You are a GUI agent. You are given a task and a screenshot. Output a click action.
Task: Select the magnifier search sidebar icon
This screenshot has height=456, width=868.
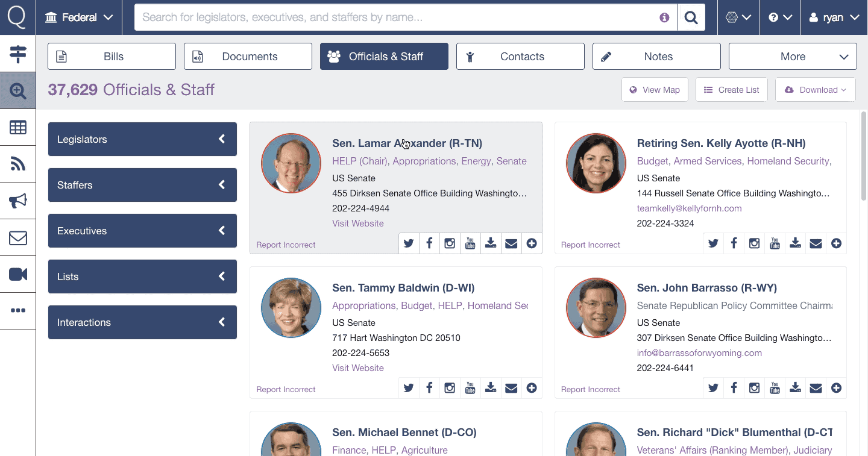18,91
